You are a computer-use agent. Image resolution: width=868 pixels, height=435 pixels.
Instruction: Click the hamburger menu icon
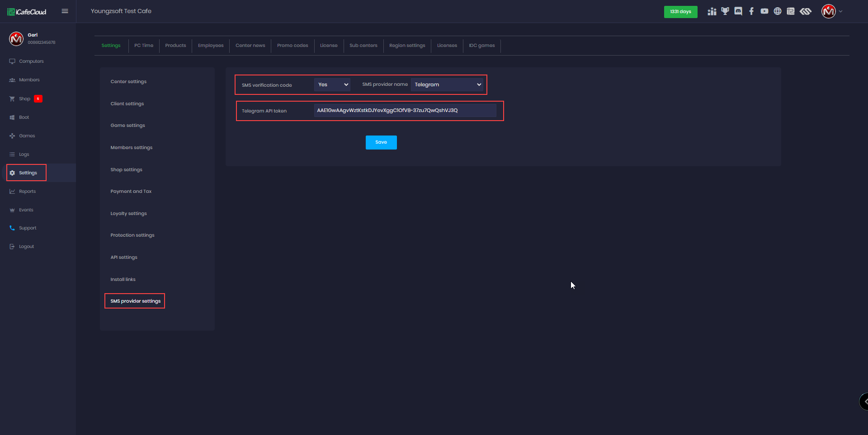[x=65, y=11]
